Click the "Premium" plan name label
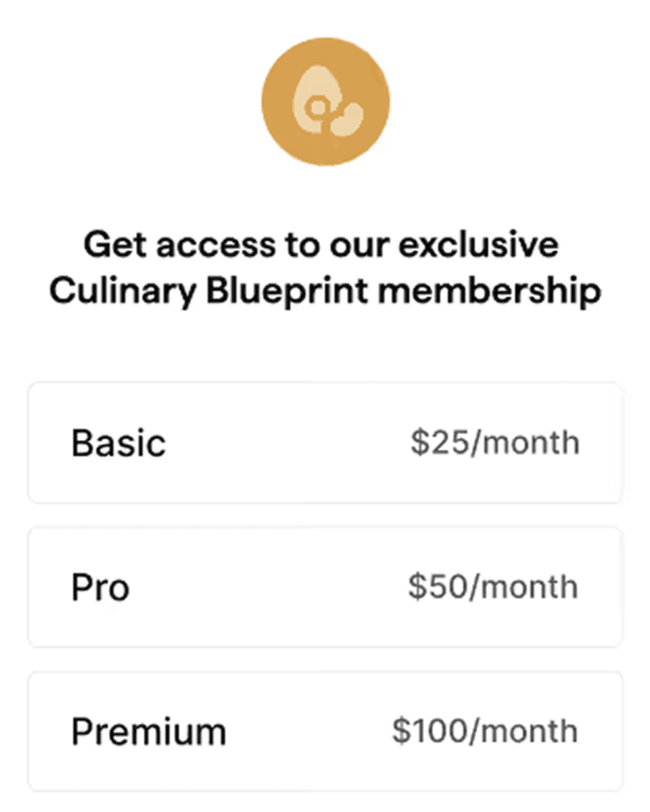The width and height of the screenshot is (650, 812). 149,732
